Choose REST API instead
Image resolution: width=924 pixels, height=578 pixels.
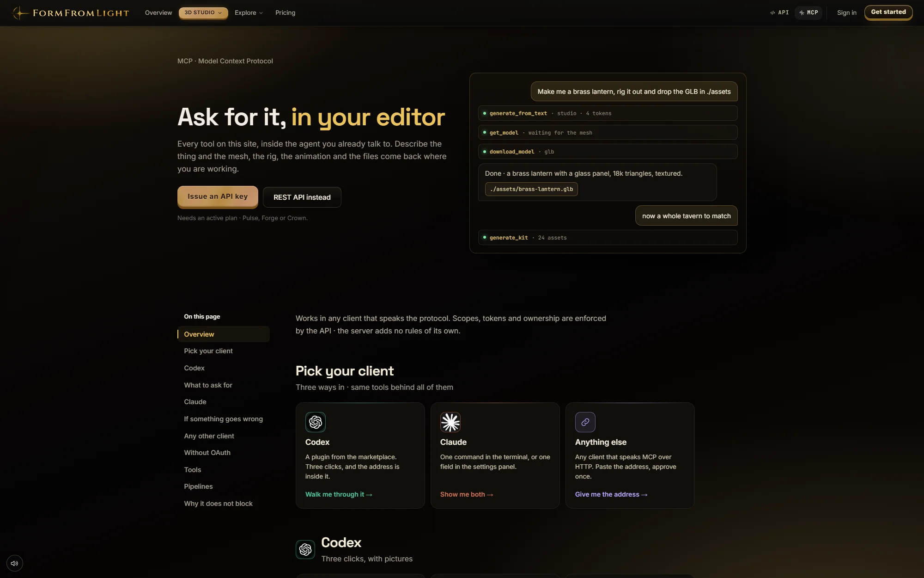[302, 197]
